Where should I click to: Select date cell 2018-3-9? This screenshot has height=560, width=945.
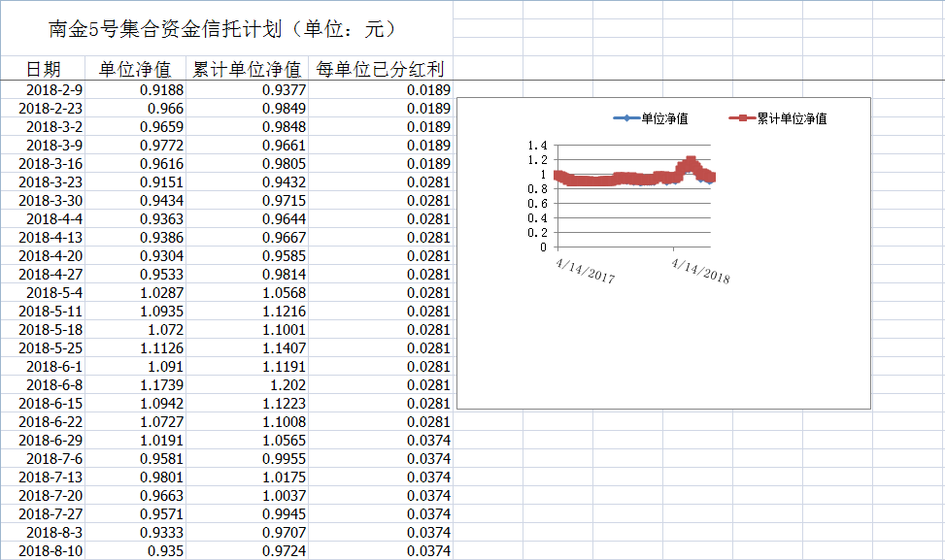tap(43, 146)
